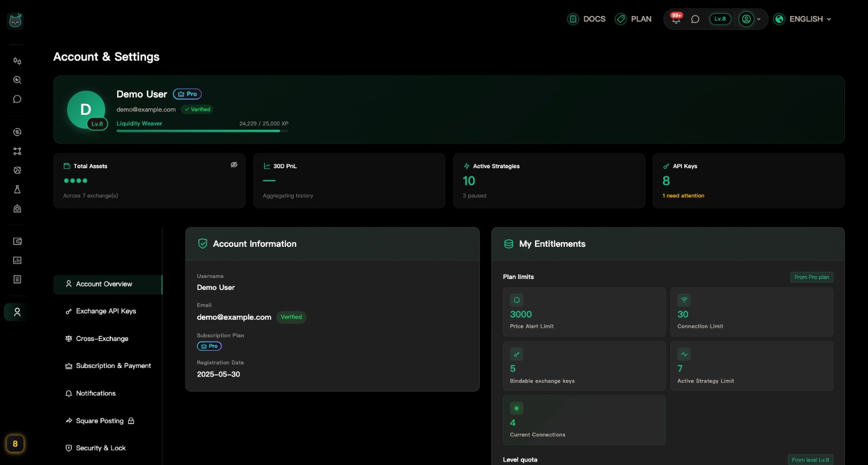
Task: Click the Pro badge beside Demo User heading
Action: pyautogui.click(x=187, y=94)
